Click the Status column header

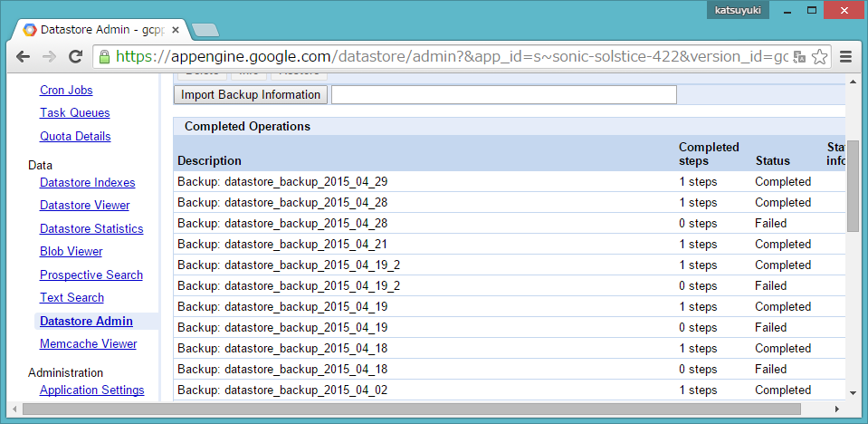click(x=772, y=160)
